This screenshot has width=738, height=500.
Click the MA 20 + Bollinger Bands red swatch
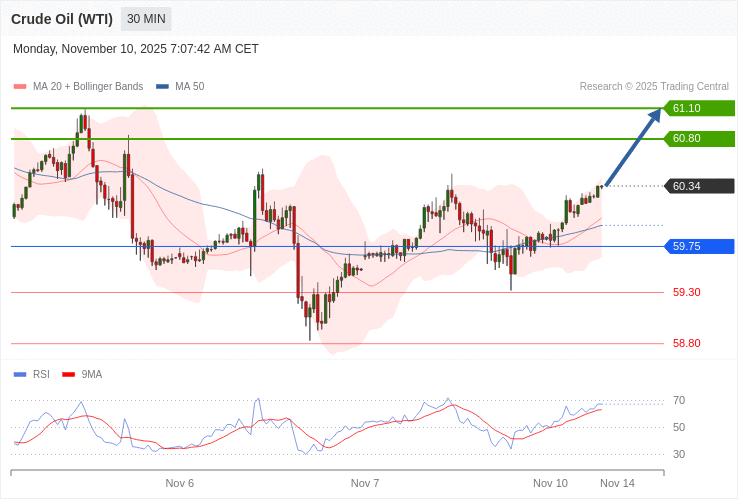pyautogui.click(x=20, y=87)
